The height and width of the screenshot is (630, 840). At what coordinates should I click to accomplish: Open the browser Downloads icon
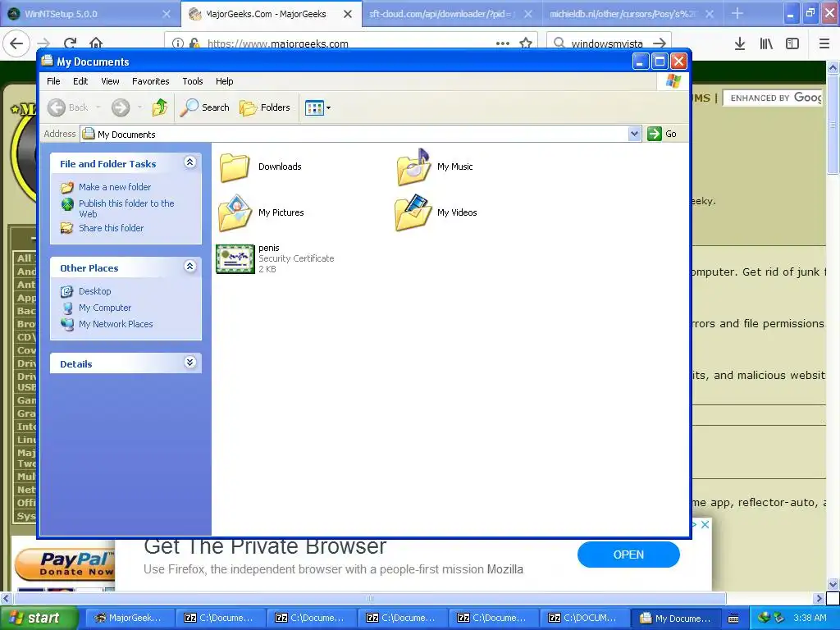[x=740, y=44]
